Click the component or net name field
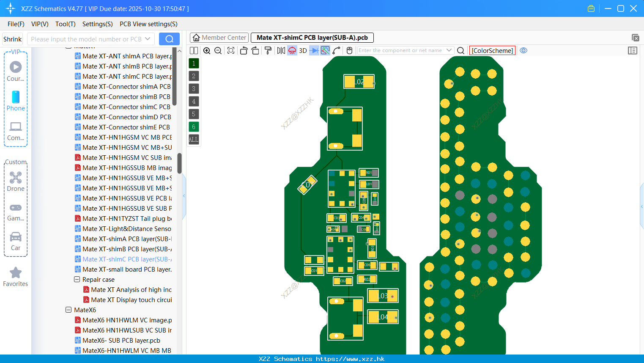The width and height of the screenshot is (644, 363). click(401, 50)
